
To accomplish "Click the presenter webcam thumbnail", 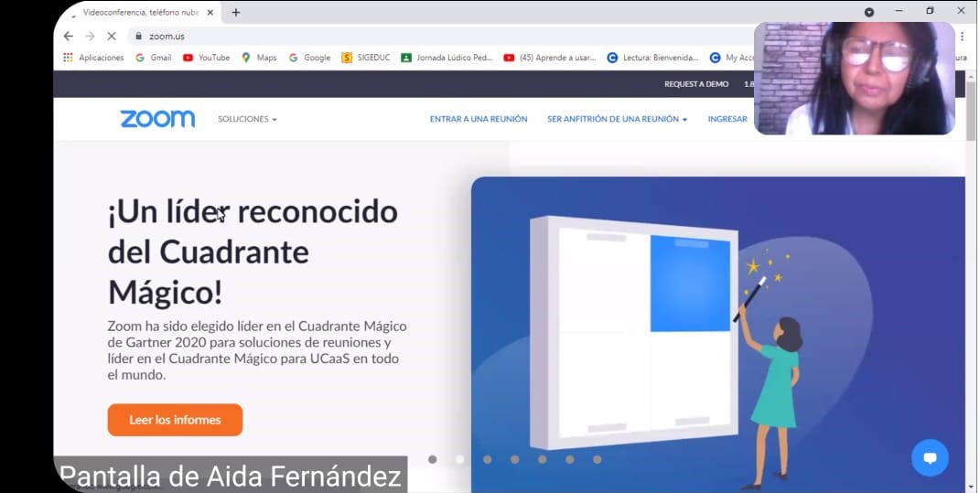I will 855,79.
